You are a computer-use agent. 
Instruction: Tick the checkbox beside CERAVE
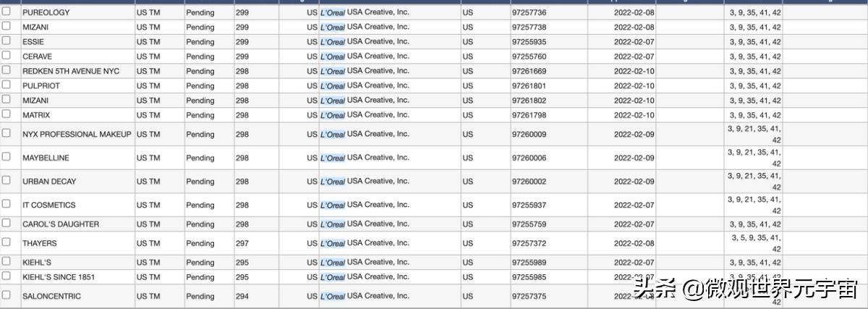coord(7,55)
